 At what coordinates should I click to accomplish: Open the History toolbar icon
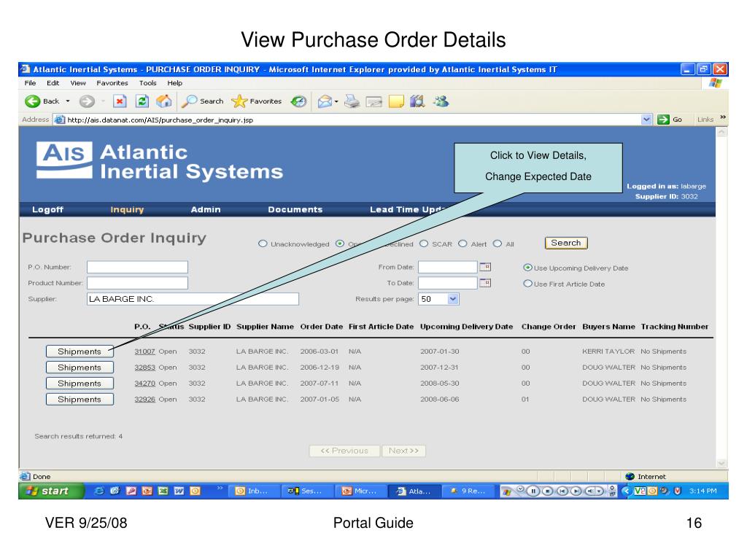pos(298,101)
